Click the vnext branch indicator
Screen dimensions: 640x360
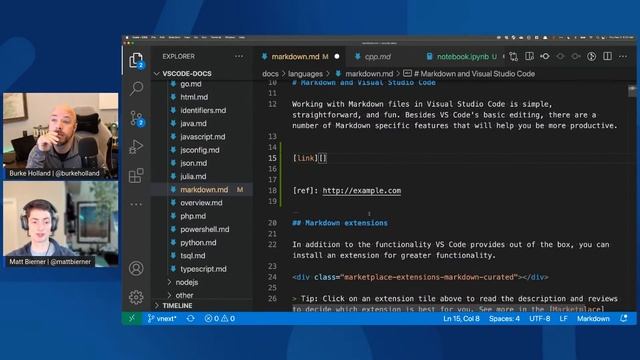coord(162,318)
